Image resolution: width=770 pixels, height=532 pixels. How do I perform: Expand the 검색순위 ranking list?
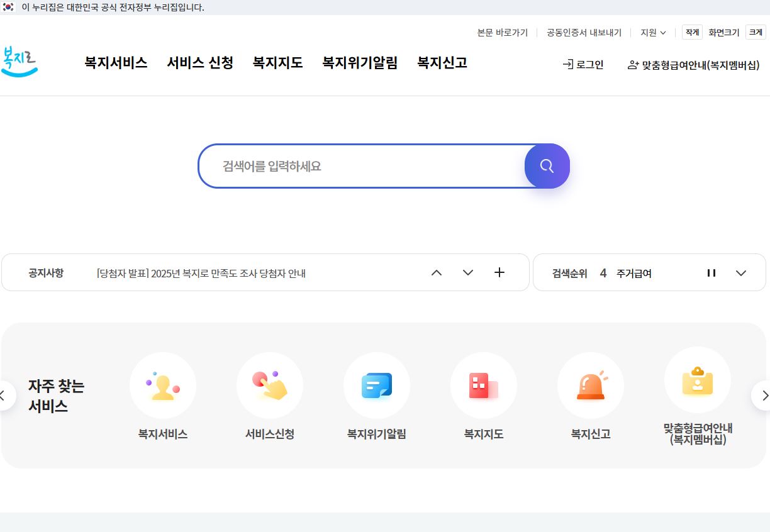(741, 272)
